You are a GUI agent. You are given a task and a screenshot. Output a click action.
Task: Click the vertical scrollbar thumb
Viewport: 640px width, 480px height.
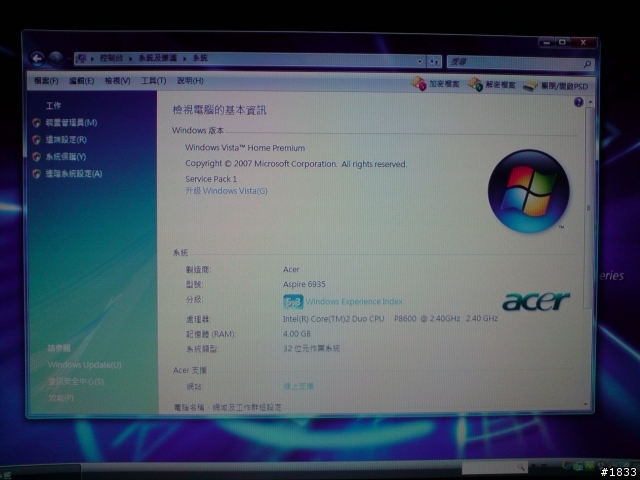pos(589,207)
